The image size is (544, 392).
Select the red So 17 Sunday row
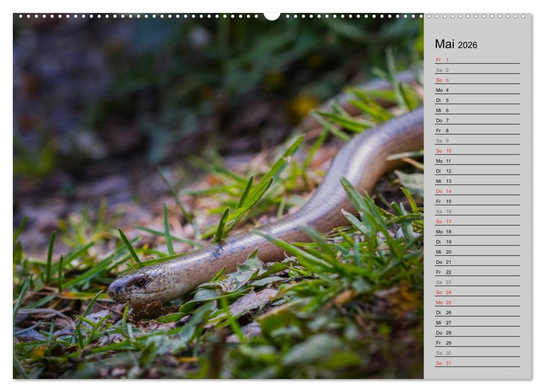point(442,221)
